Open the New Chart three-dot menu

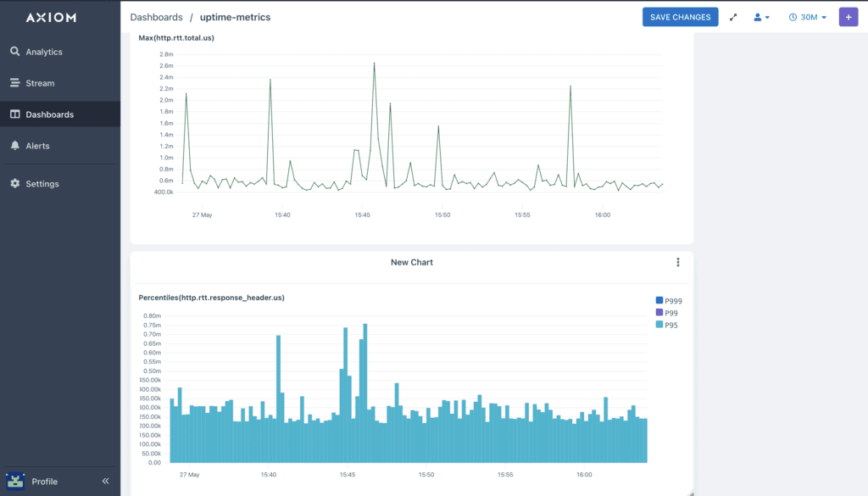click(x=678, y=263)
